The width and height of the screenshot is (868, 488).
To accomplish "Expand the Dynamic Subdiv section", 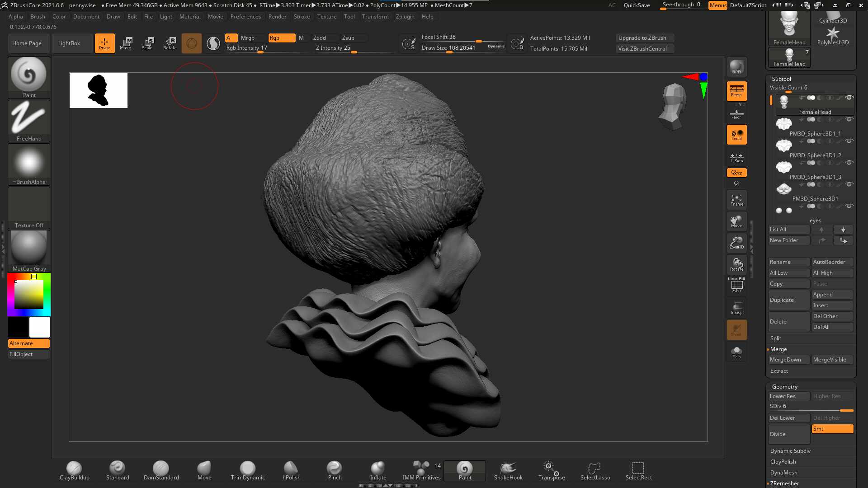I will tap(790, 450).
